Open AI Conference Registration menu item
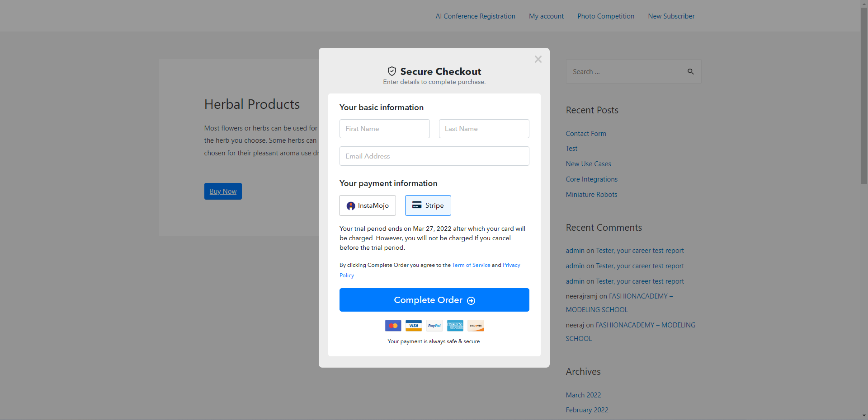This screenshot has height=420, width=868. pyautogui.click(x=476, y=16)
